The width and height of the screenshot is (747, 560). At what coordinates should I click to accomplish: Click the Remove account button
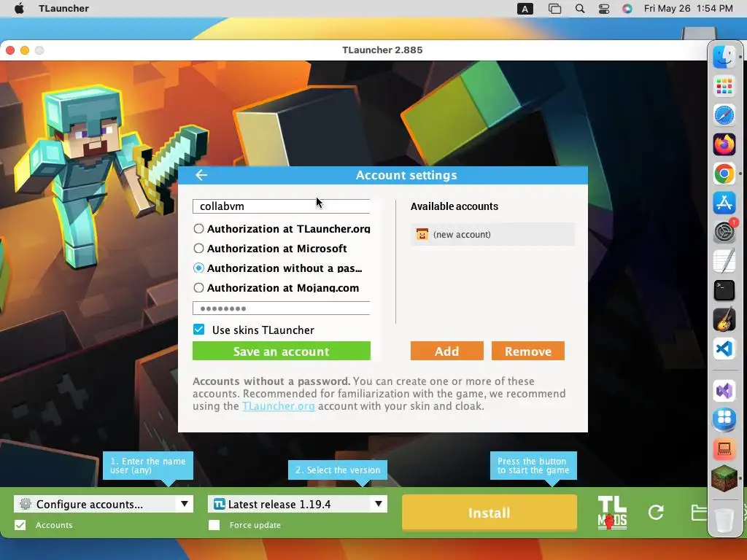528,351
